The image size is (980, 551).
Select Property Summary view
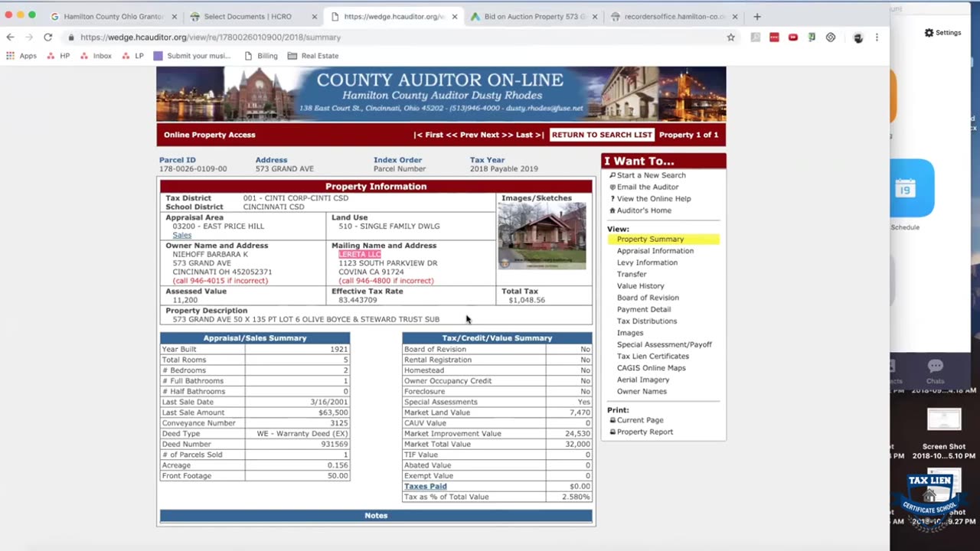point(650,240)
